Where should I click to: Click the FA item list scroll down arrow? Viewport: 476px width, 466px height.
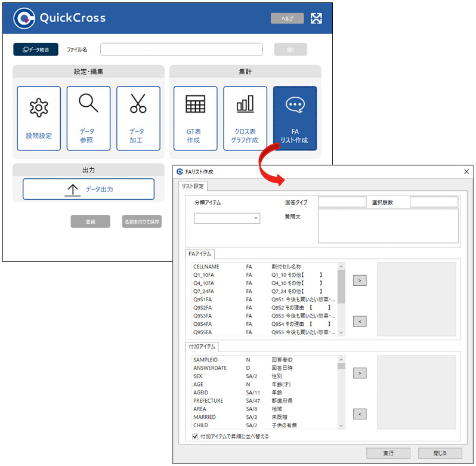(341, 332)
